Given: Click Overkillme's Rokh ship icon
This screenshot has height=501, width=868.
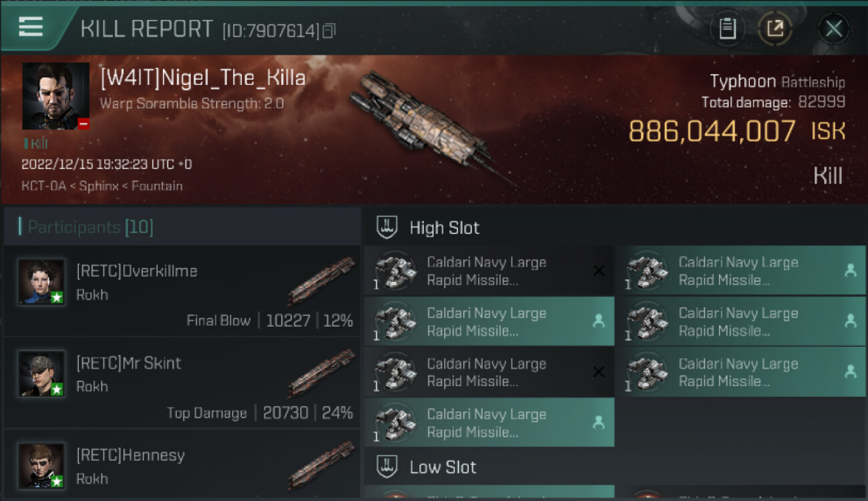Looking at the screenshot, I should pyautogui.click(x=322, y=281).
